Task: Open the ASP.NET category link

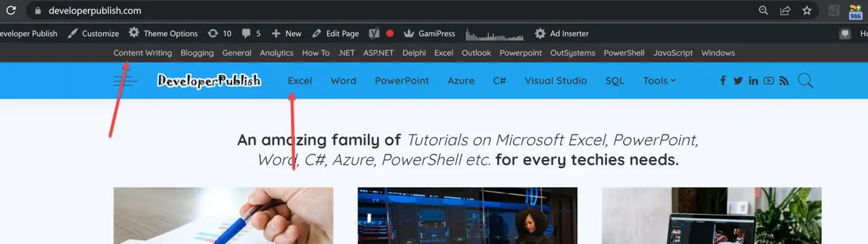Action: tap(378, 53)
